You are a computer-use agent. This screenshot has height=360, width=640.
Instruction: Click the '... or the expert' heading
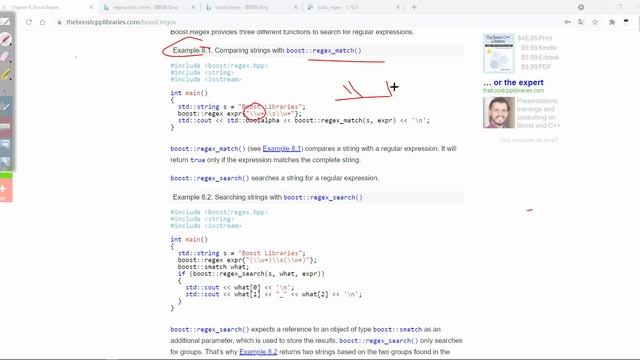coord(513,82)
